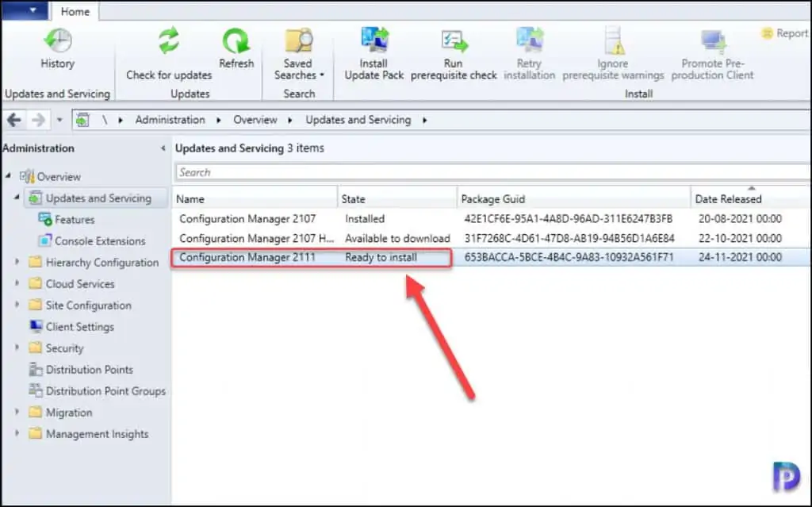Click the Client Settings node icon
This screenshot has width=812, height=507.
pyautogui.click(x=36, y=326)
